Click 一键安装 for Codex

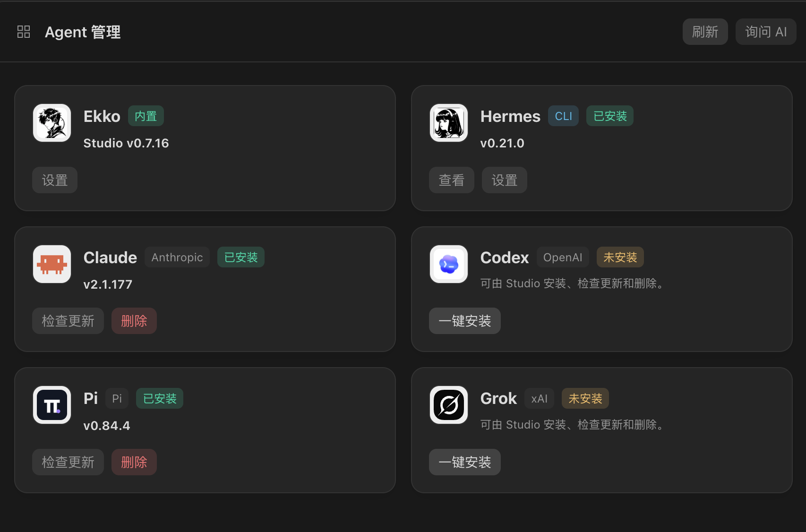pos(465,321)
